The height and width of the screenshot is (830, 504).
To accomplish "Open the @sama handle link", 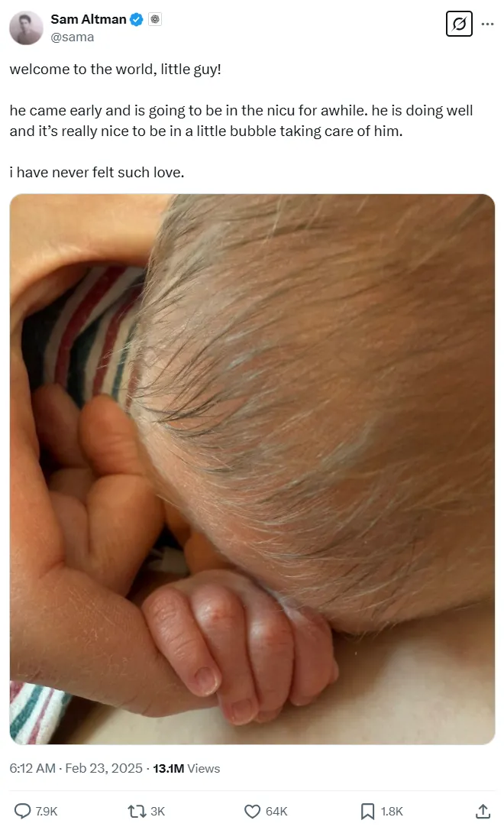I will pyautogui.click(x=73, y=37).
